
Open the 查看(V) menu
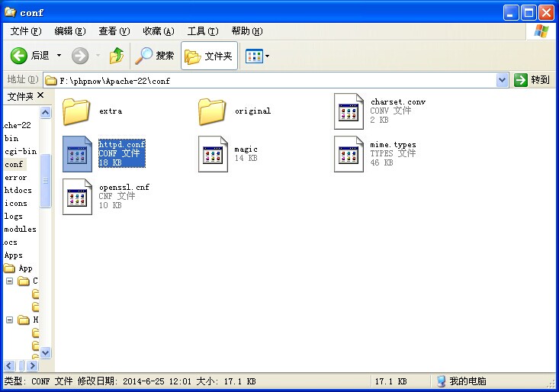coord(114,31)
